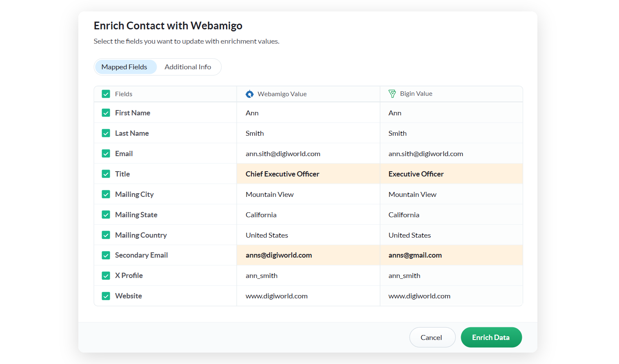
Task: Click the Email field label
Action: [x=124, y=154]
